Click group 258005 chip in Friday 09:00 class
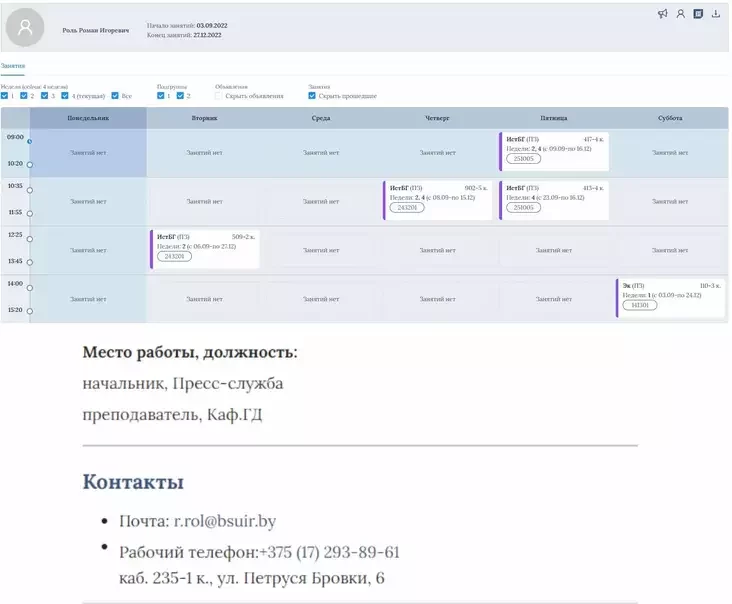Screen dimensions: 732x604 pyautogui.click(x=523, y=158)
